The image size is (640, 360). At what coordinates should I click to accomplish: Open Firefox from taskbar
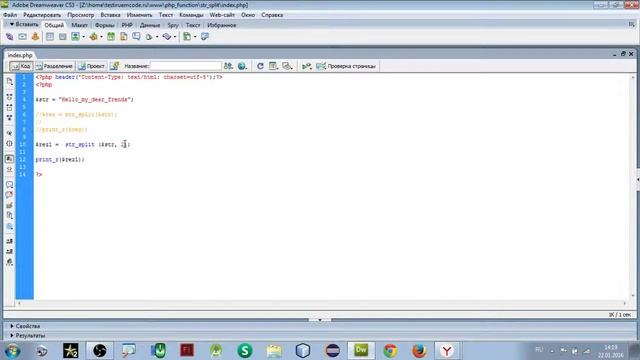coord(419,351)
